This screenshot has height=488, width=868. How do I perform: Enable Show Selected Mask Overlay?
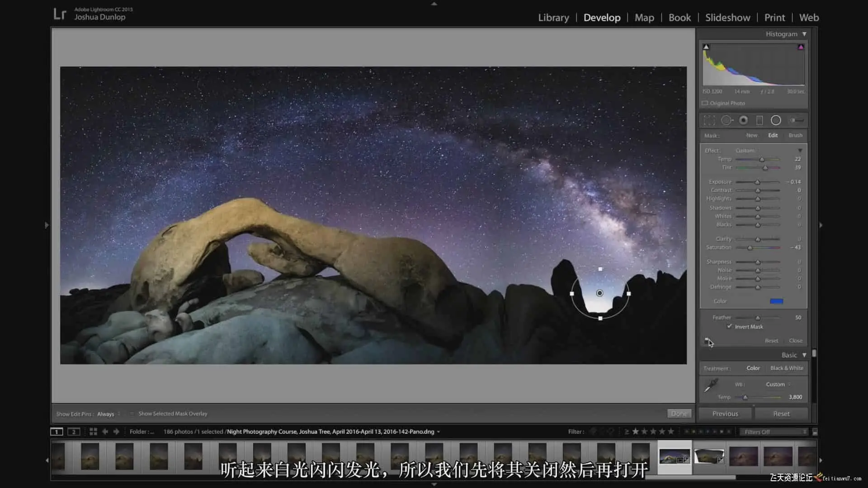click(x=132, y=413)
